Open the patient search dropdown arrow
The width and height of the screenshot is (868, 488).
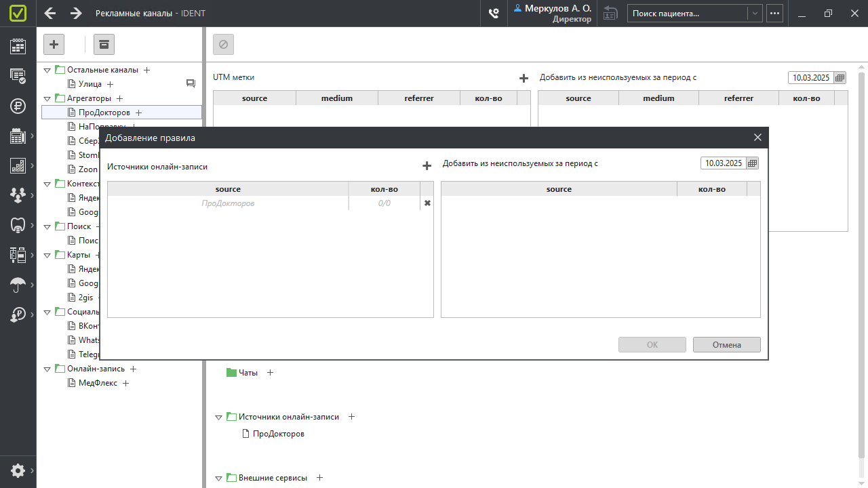755,14
